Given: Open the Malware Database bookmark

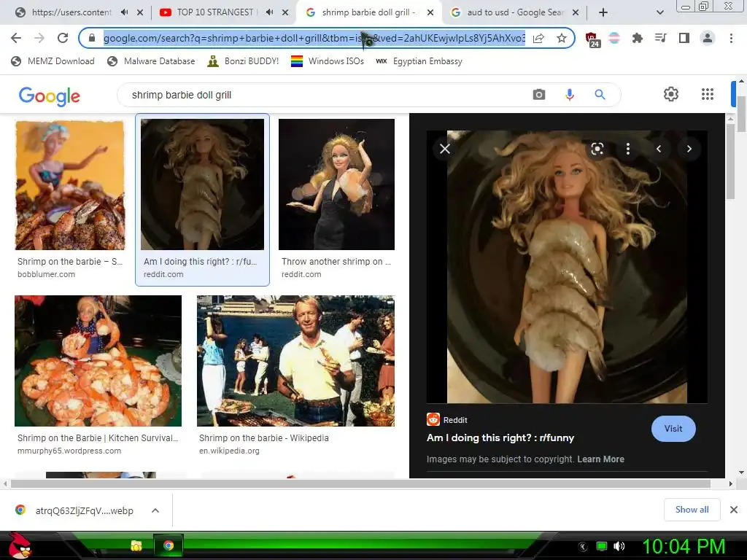Looking at the screenshot, I should coord(151,61).
